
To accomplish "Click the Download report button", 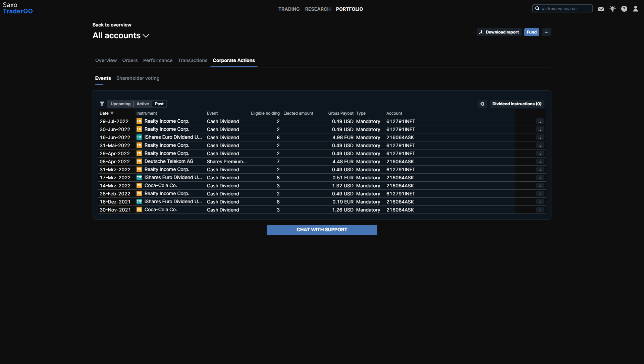I will tap(499, 32).
